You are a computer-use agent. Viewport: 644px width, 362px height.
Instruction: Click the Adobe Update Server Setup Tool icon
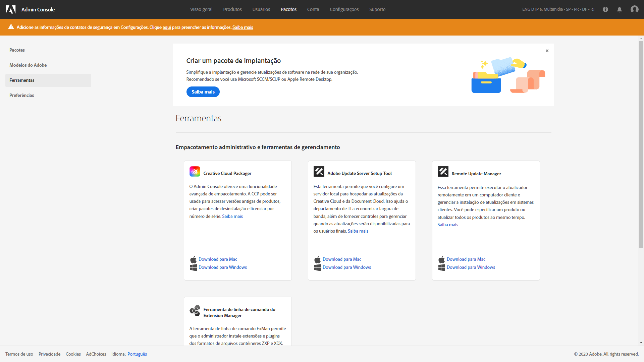coord(319,171)
